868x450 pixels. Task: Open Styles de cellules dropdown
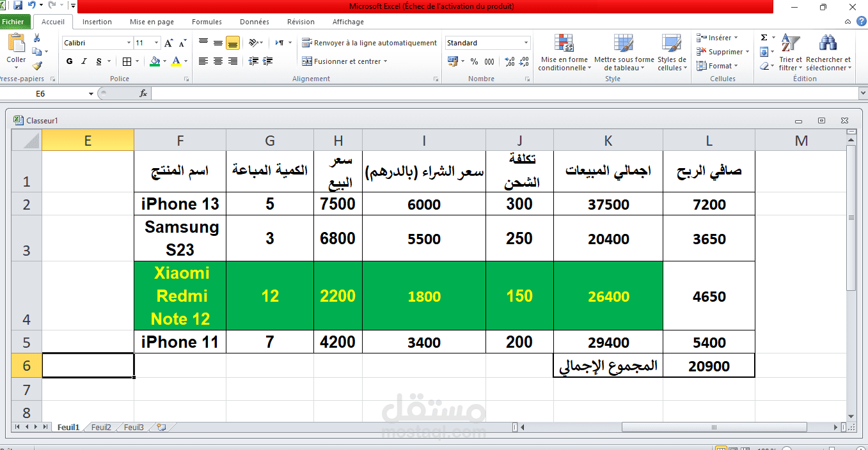coord(672,52)
